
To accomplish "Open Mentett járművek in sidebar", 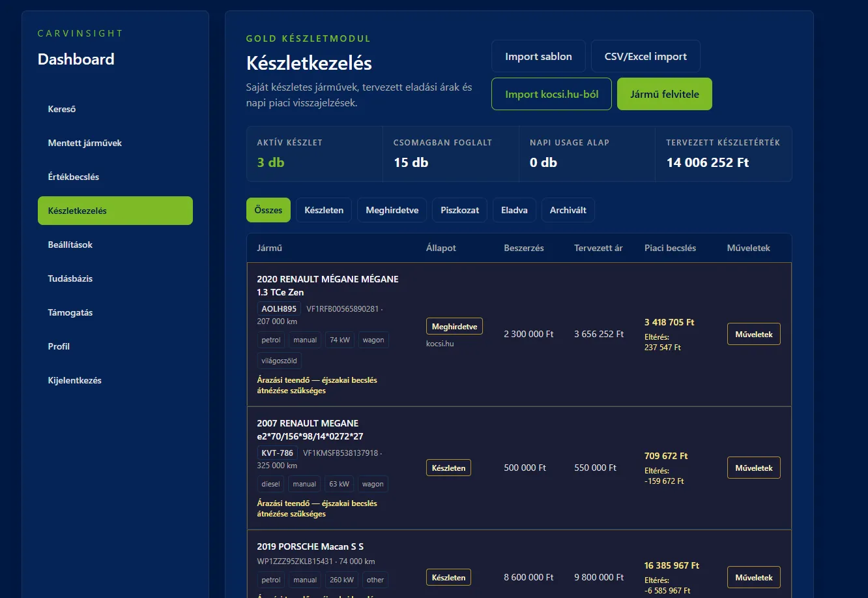I will pos(115,143).
